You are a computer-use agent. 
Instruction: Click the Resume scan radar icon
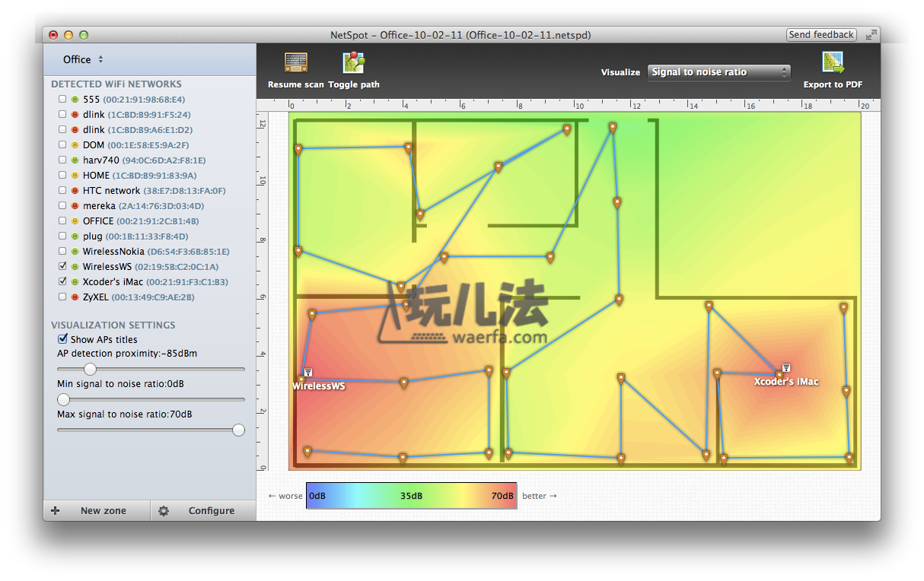point(295,63)
